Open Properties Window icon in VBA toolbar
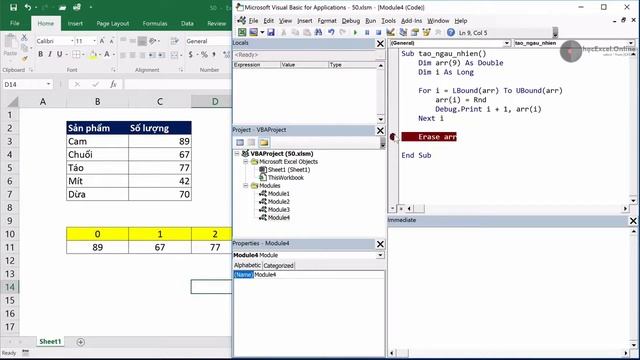640x360 pixels. click(x=415, y=32)
